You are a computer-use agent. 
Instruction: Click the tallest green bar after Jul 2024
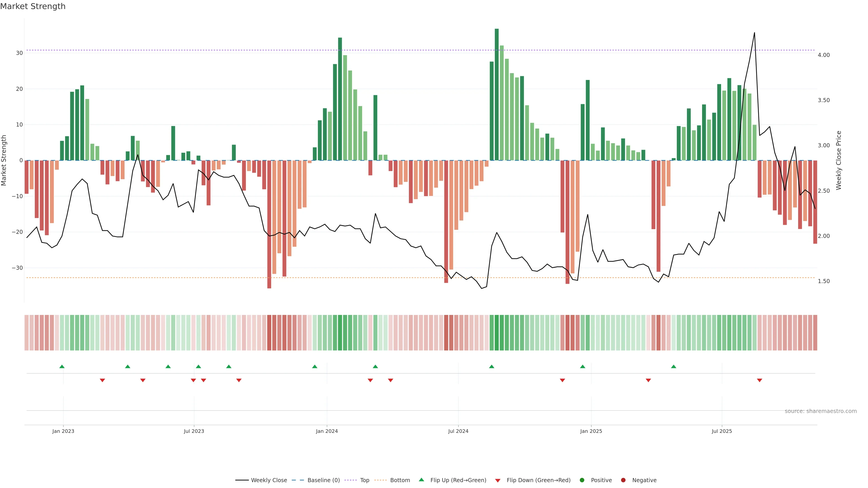pos(497,94)
